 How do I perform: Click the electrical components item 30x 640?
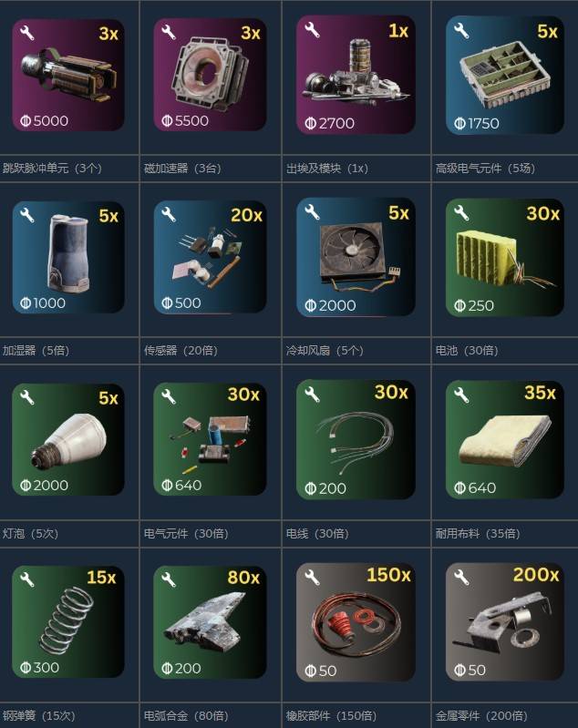pos(210,439)
